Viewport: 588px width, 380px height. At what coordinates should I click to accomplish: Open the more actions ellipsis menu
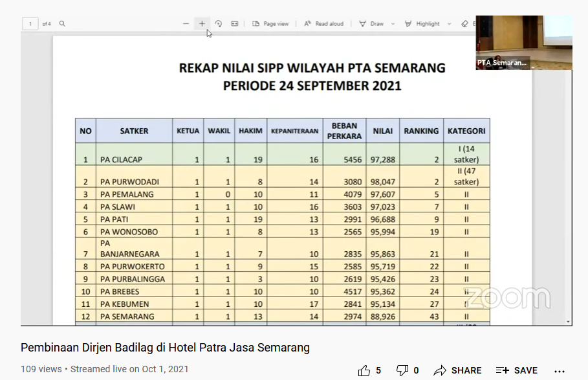coord(560,370)
